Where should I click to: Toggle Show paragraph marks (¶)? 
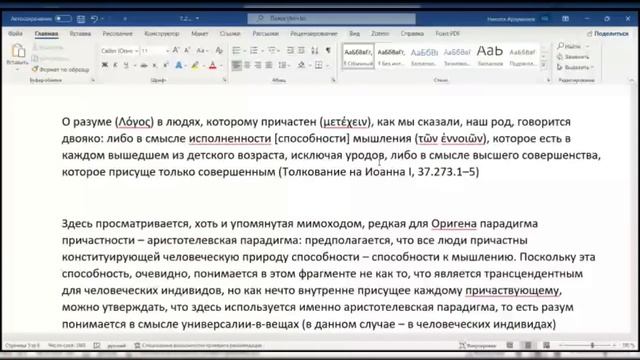click(328, 51)
